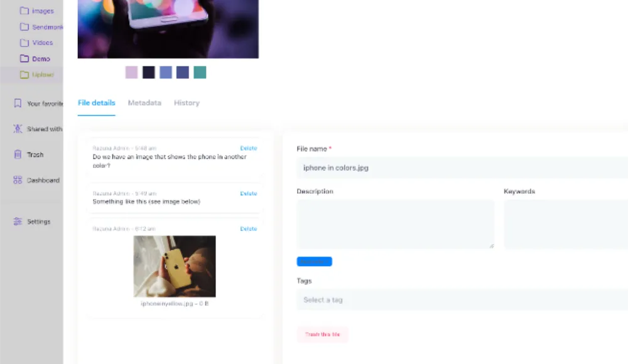Pick the dark navy color swatch
628x364 pixels.
tap(149, 72)
